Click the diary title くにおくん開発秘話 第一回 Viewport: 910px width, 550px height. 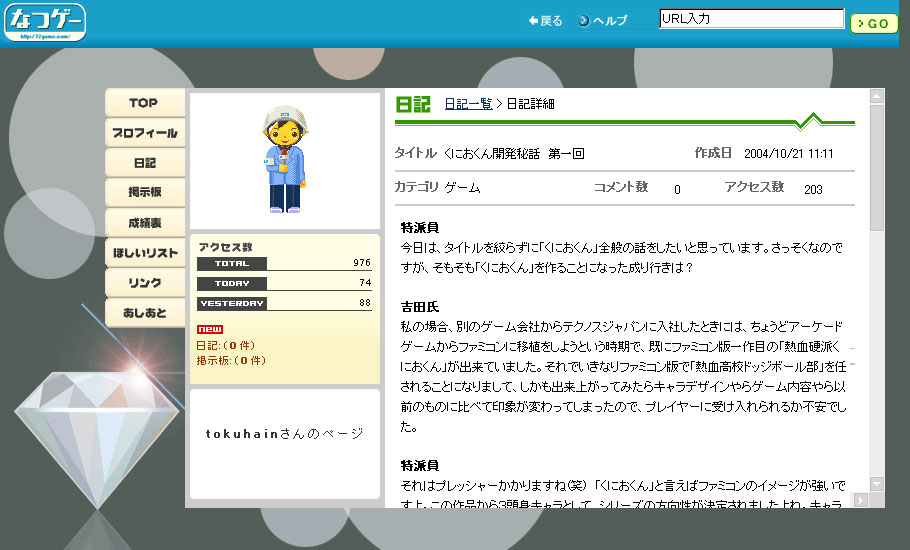(514, 154)
